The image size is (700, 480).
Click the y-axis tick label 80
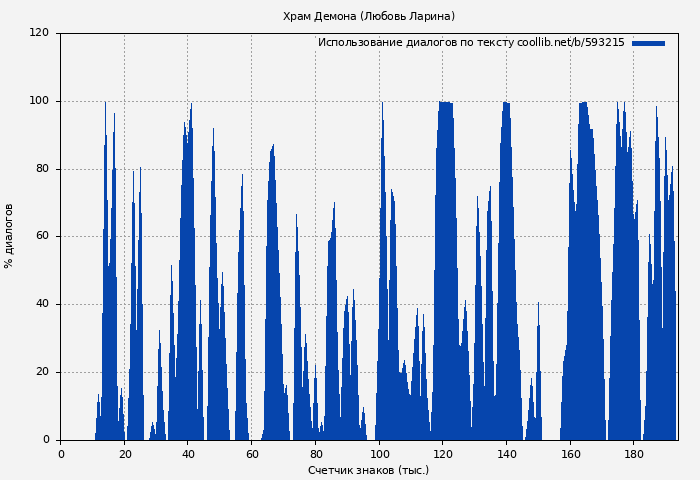click(42, 169)
